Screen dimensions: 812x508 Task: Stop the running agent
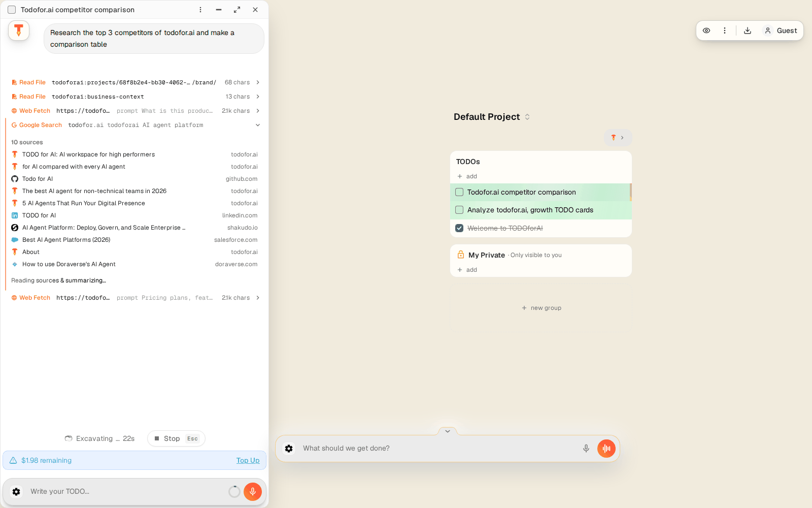[176, 438]
